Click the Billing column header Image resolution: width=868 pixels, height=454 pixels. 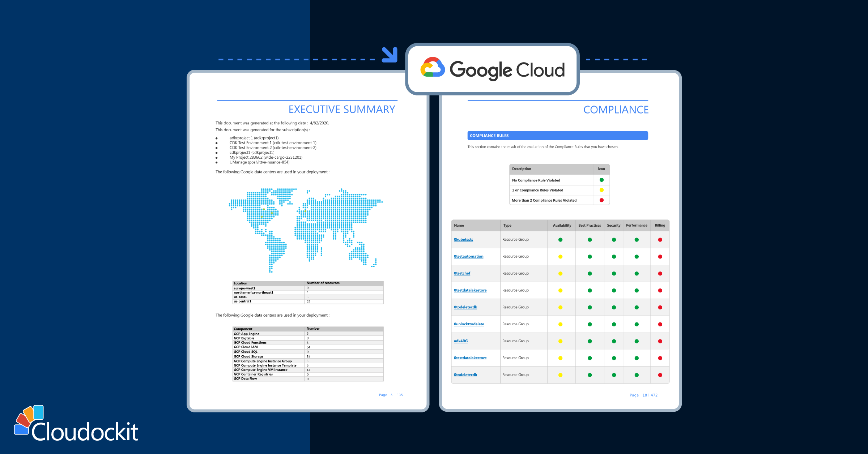[x=660, y=225]
